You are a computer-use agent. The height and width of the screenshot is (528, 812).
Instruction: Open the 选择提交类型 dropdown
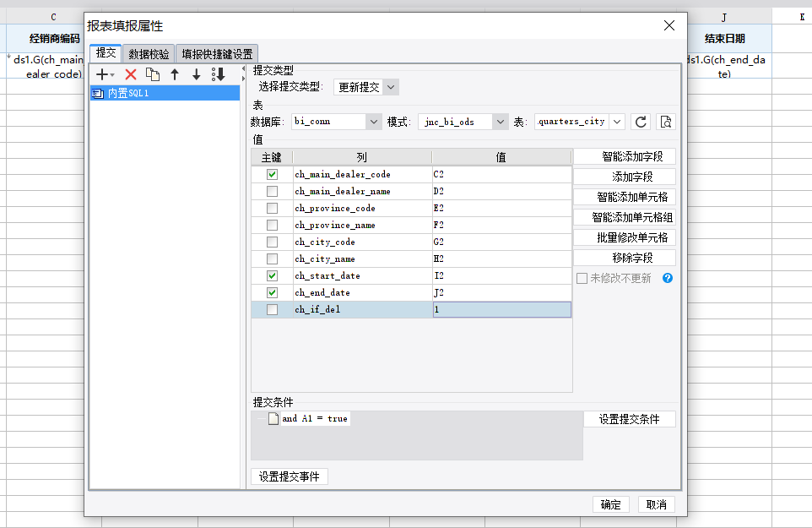click(x=365, y=87)
